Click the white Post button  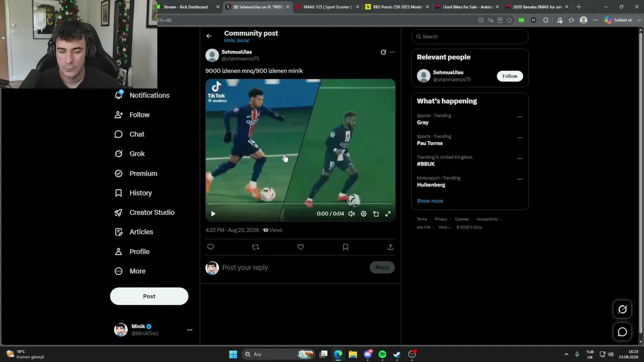149,296
